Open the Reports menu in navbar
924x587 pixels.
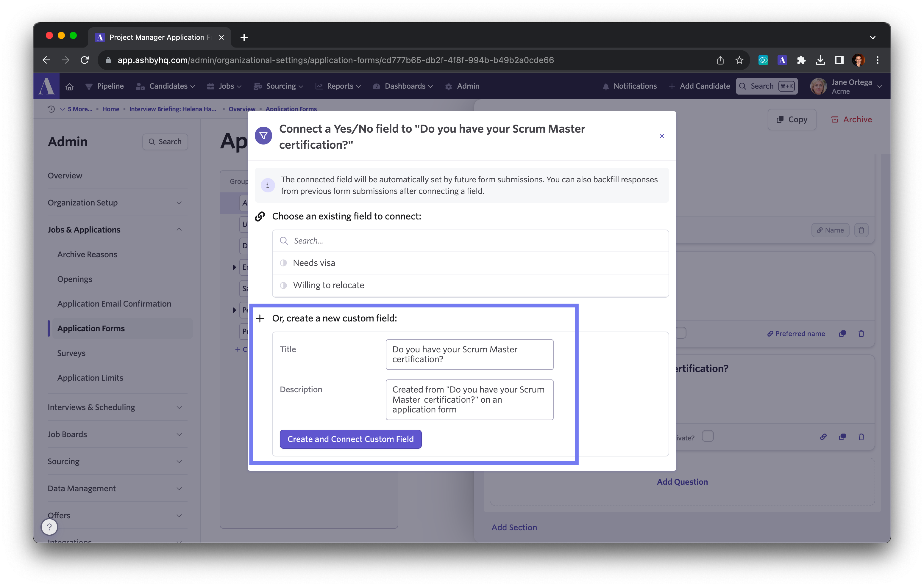[340, 86]
